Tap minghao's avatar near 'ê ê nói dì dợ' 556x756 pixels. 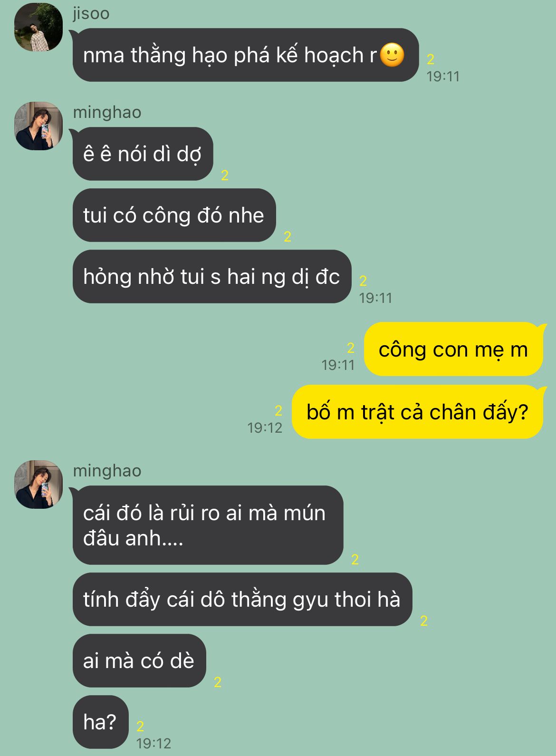(38, 126)
